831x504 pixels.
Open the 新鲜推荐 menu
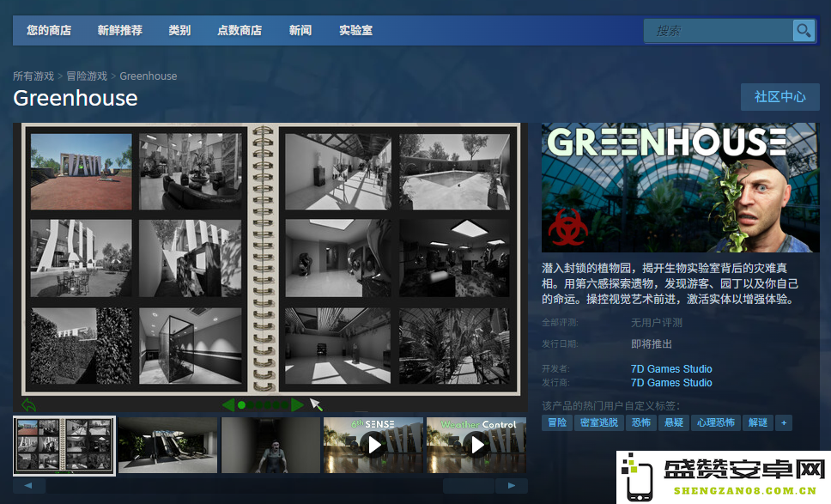pos(120,30)
